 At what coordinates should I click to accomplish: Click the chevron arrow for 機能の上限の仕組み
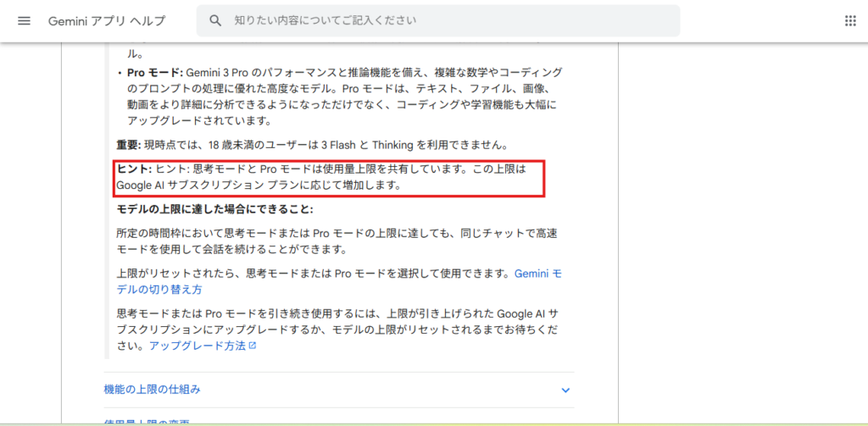tap(565, 390)
